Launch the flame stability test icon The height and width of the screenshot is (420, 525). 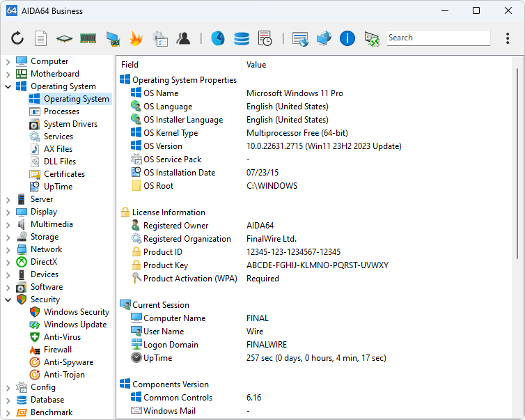click(136, 38)
